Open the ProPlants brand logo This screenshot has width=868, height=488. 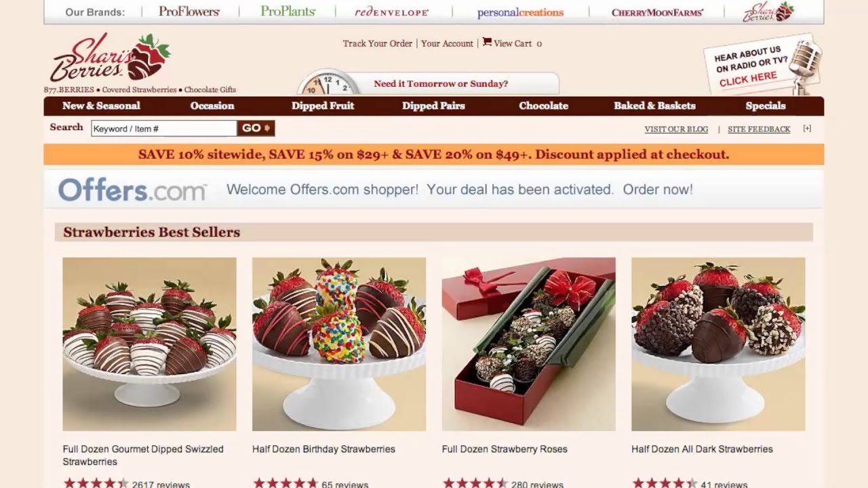pyautogui.click(x=288, y=12)
